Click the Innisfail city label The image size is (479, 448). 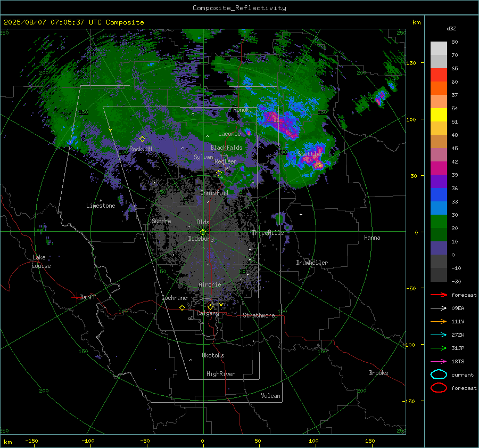pos(214,193)
